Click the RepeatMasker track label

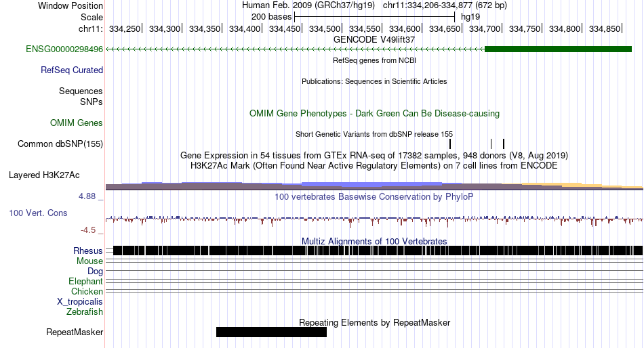75,332
